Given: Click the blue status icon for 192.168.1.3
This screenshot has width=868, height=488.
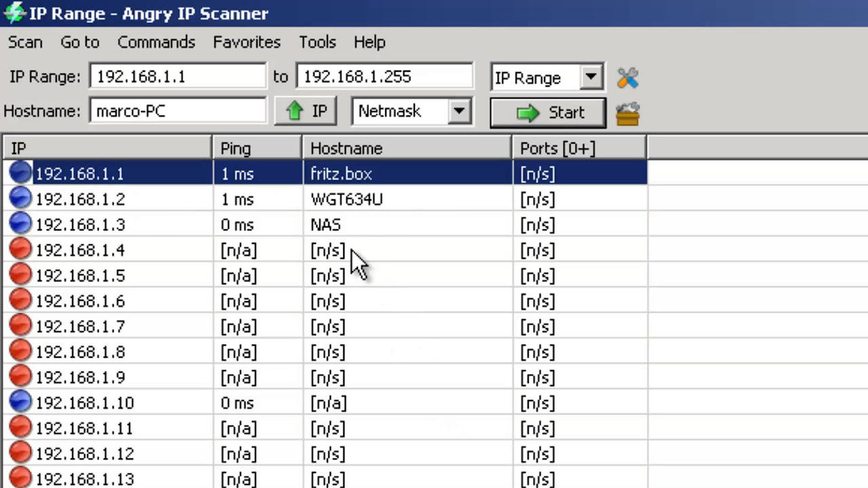Looking at the screenshot, I should pyautogui.click(x=20, y=224).
